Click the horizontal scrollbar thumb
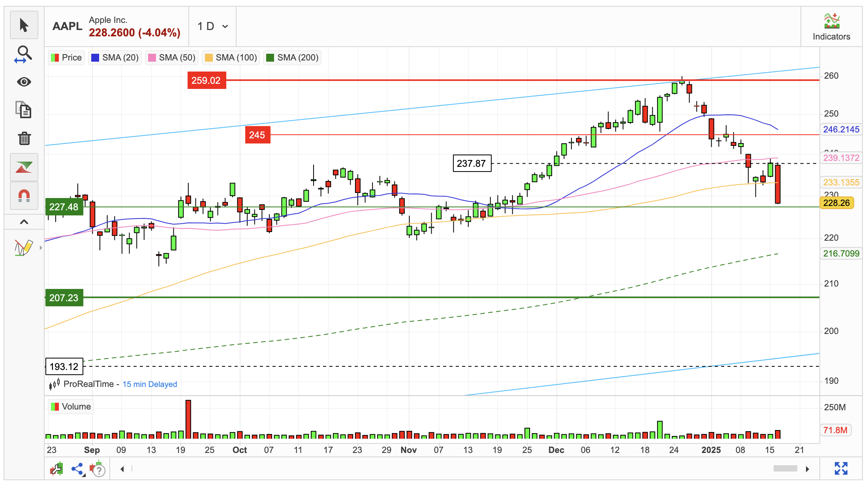 click(785, 469)
